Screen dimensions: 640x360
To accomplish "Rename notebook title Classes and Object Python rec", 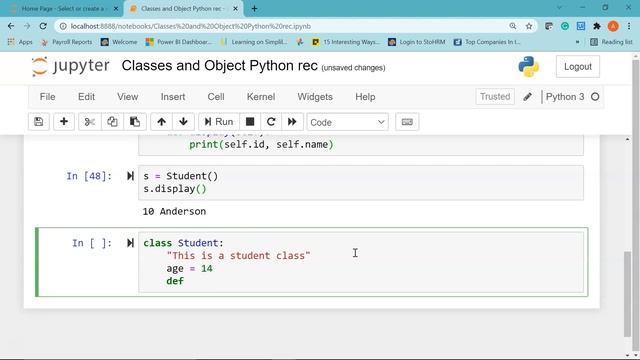I will coord(220,66).
